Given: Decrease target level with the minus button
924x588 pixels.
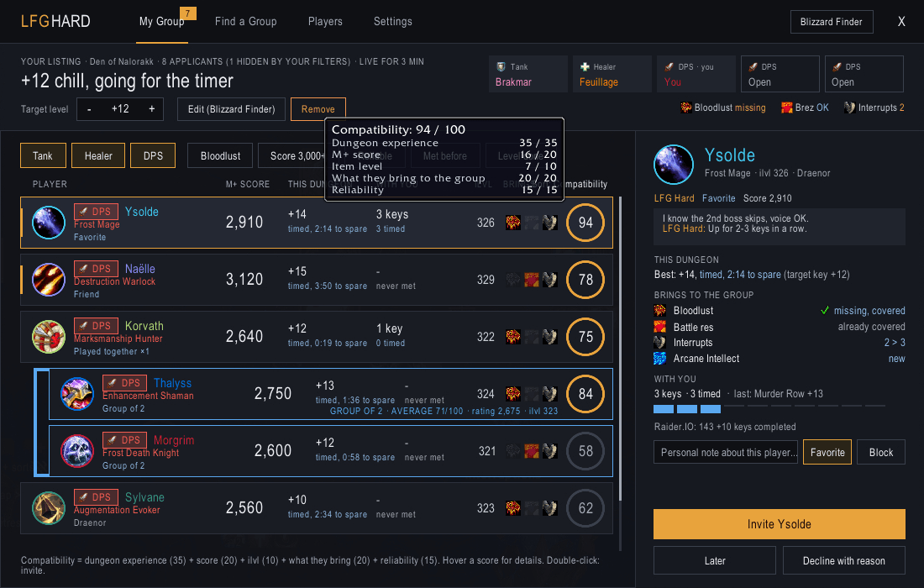Looking at the screenshot, I should [89, 109].
